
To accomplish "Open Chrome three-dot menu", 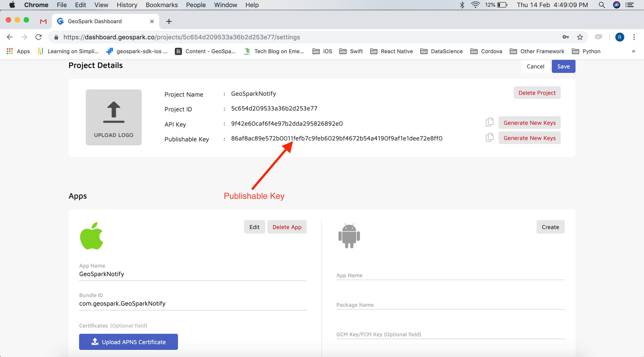I will coord(634,37).
